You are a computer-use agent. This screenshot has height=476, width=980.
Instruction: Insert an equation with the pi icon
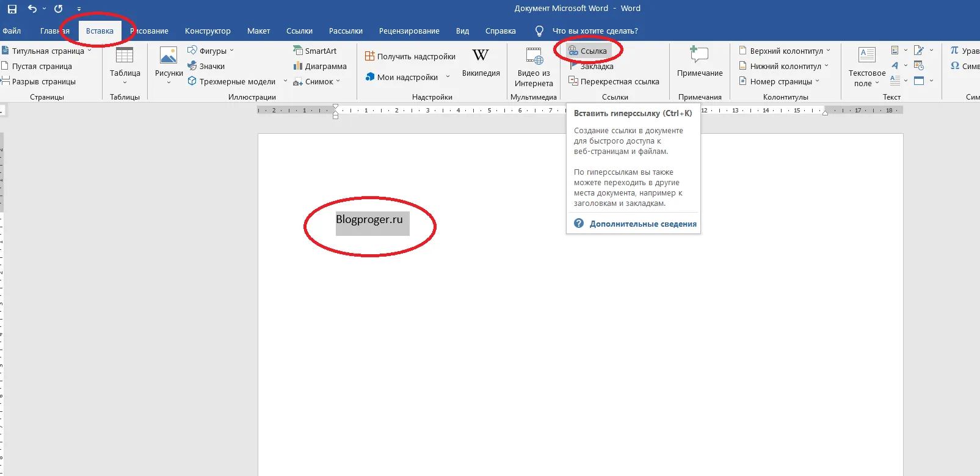[x=954, y=50]
